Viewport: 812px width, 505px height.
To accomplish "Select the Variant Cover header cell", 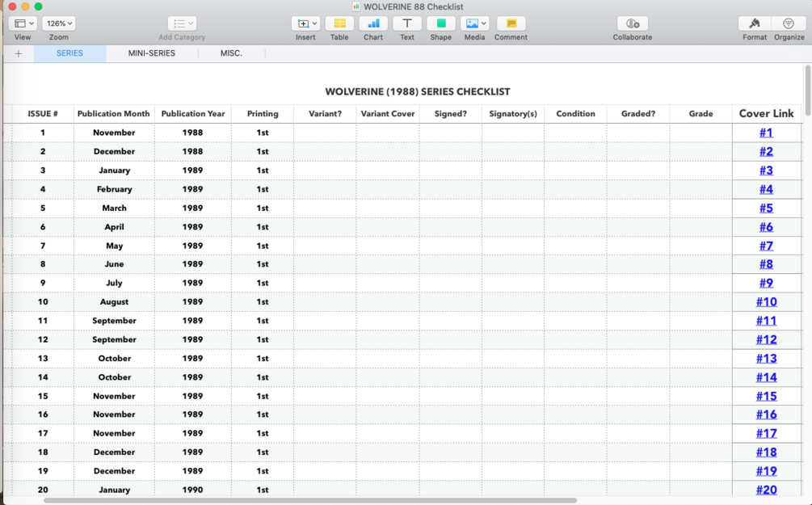I will click(x=388, y=114).
